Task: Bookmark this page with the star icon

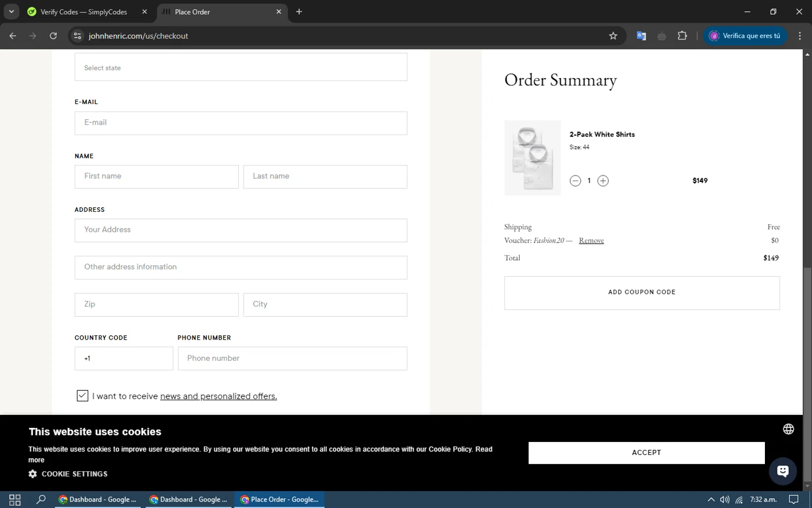Action: [613, 36]
